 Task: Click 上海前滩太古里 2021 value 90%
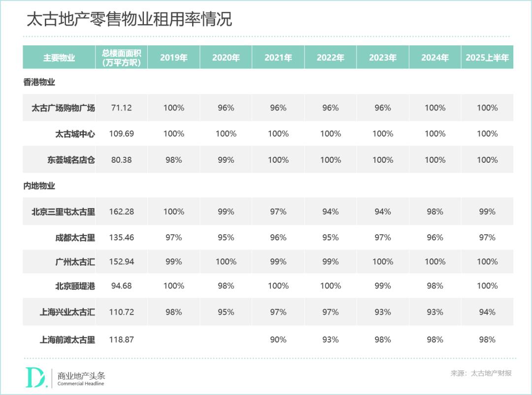(x=278, y=339)
